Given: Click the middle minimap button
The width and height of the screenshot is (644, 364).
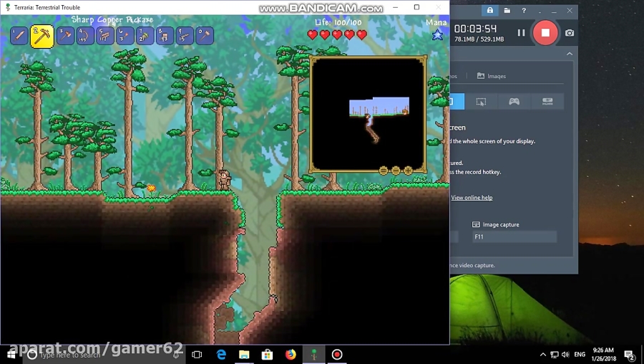Looking at the screenshot, I should pyautogui.click(x=396, y=171).
